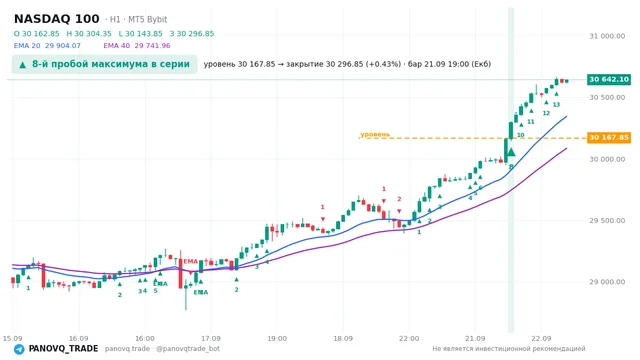The height and width of the screenshot is (360, 640).
Task: Click the green current price tag 30 642.10
Action: (609, 79)
